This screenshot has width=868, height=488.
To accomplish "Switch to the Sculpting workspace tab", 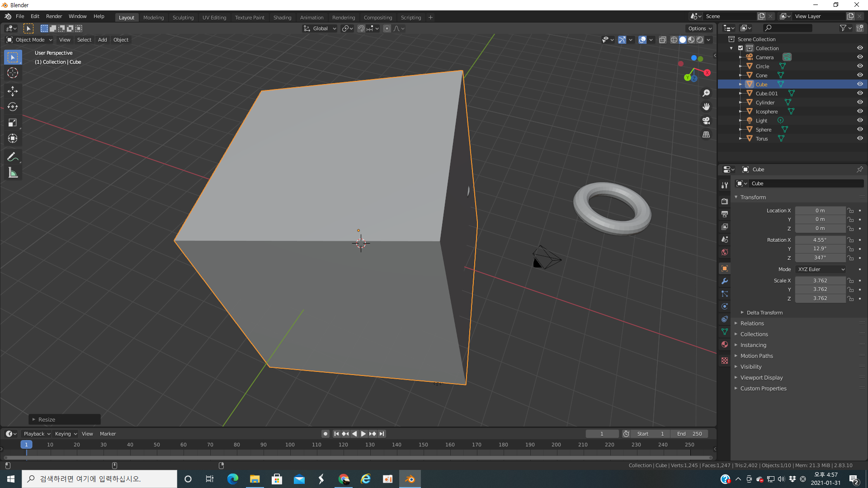I will [183, 18].
